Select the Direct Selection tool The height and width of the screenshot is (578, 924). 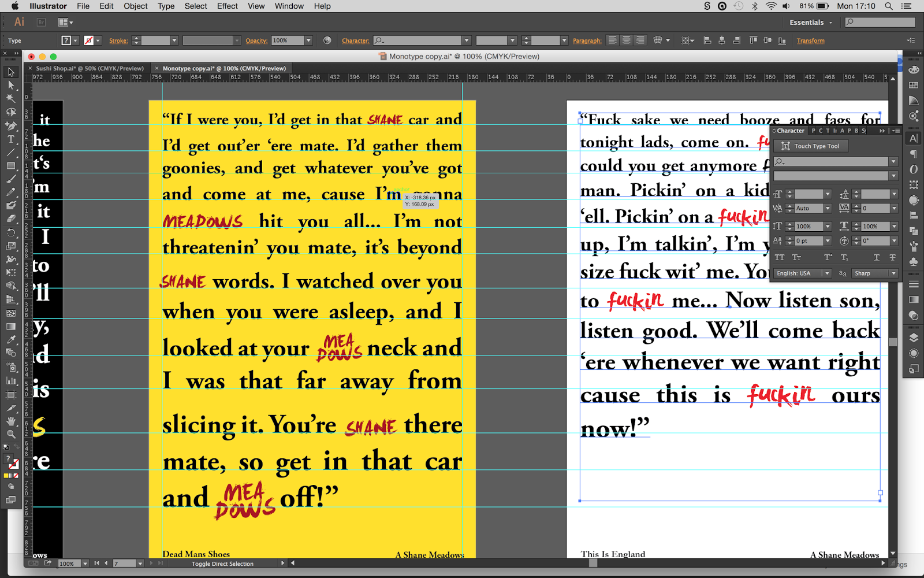pyautogui.click(x=11, y=86)
